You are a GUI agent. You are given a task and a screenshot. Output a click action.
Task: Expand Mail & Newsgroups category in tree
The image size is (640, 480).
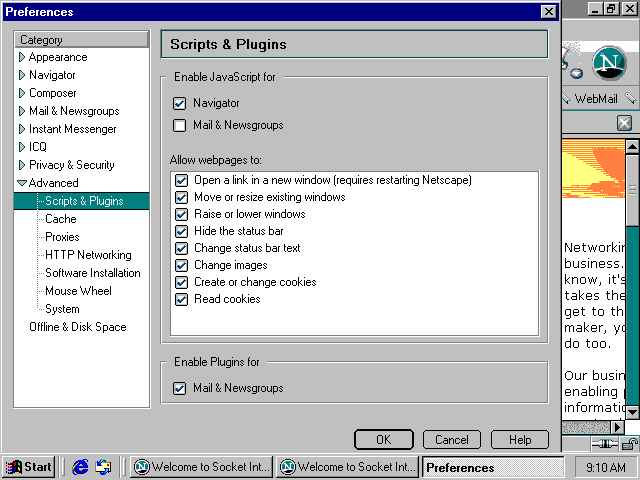tap(22, 111)
